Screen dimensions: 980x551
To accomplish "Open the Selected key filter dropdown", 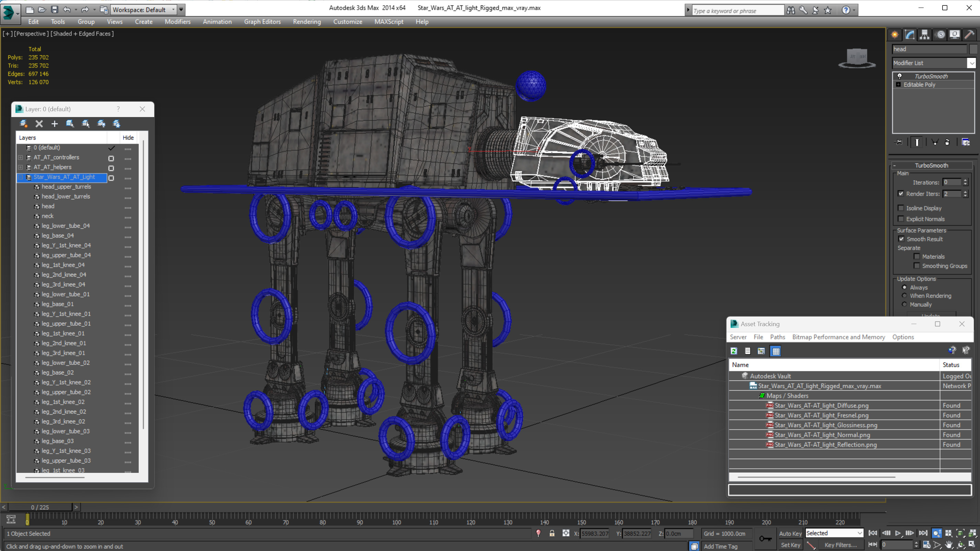I will (x=834, y=533).
